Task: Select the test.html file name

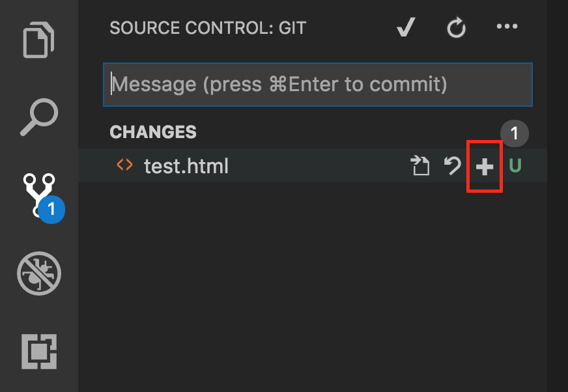Action: 186,167
